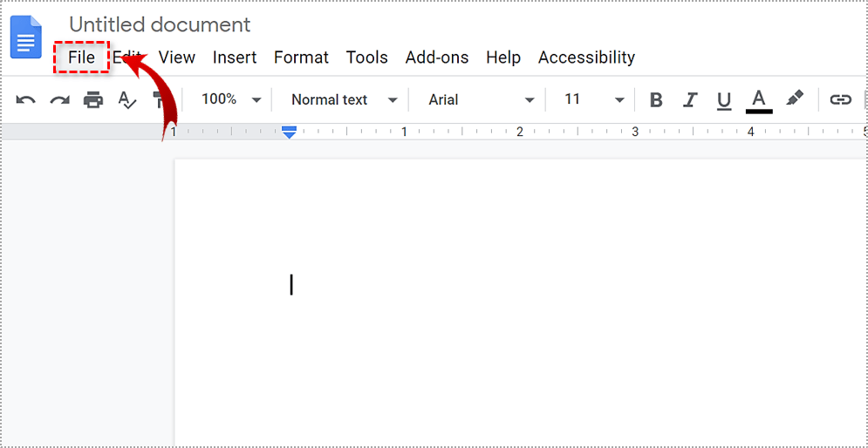Open the Accessibility menu
This screenshot has width=868, height=448.
[x=586, y=58]
